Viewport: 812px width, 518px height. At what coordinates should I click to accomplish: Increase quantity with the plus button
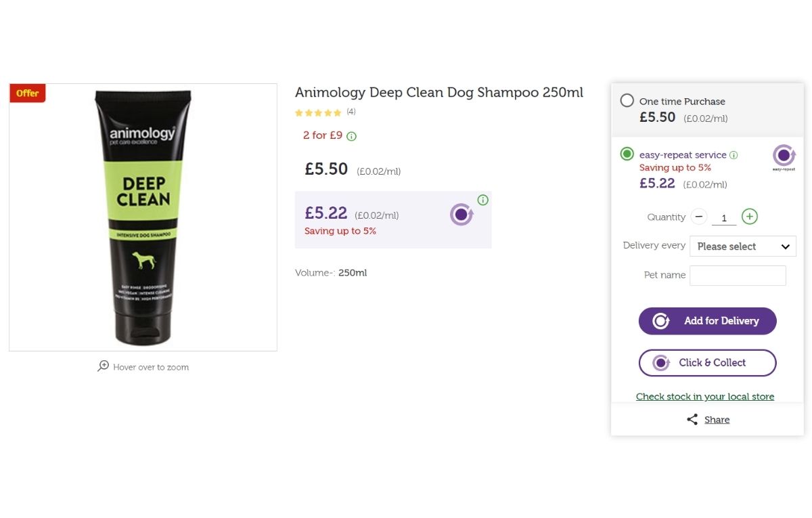tap(749, 217)
